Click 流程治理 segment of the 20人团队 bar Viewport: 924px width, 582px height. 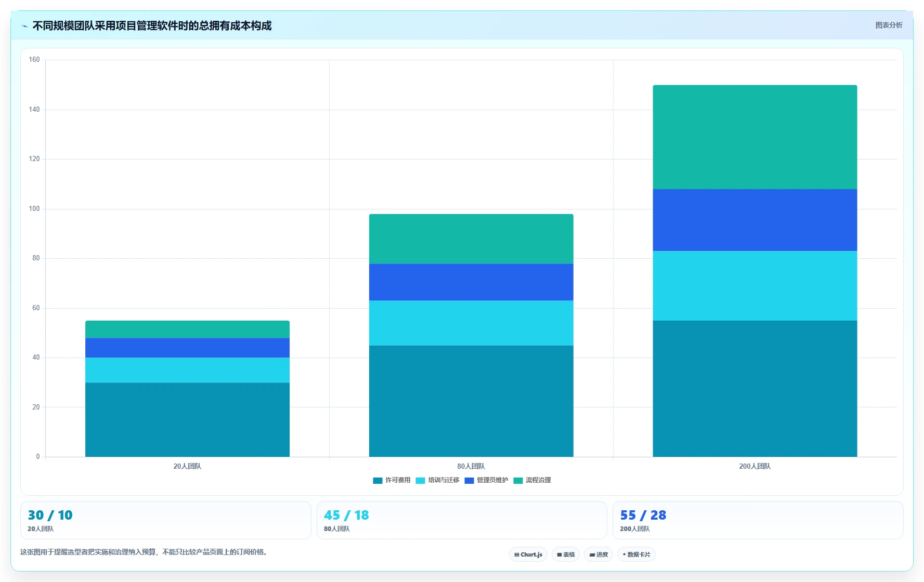[187, 329]
